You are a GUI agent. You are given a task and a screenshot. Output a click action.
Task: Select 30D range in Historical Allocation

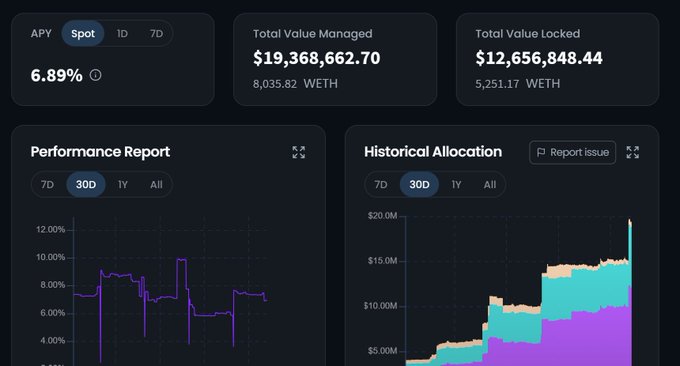coord(419,184)
